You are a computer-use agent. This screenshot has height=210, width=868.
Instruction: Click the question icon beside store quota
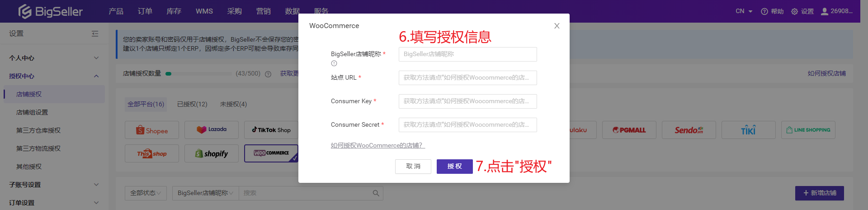268,74
